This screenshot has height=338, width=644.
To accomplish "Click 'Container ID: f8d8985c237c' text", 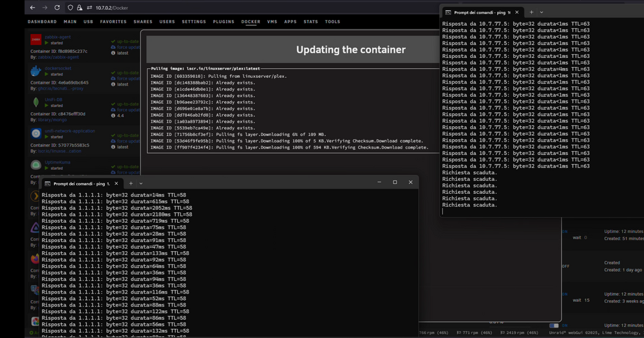I will [59, 52].
